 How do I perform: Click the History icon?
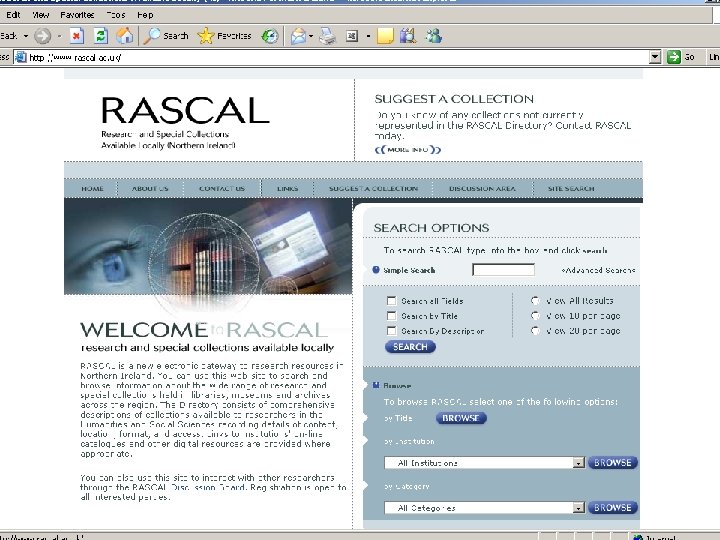coord(270,36)
